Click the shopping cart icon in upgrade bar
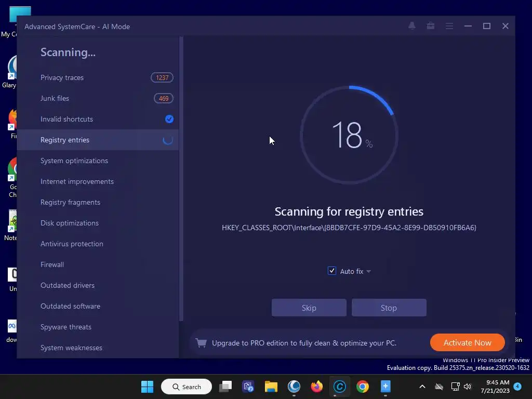This screenshot has width=532, height=399. [201, 343]
